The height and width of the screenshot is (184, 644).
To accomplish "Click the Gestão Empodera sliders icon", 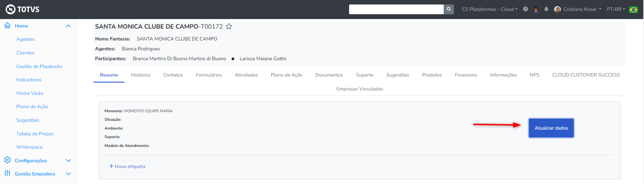I will click(7, 173).
